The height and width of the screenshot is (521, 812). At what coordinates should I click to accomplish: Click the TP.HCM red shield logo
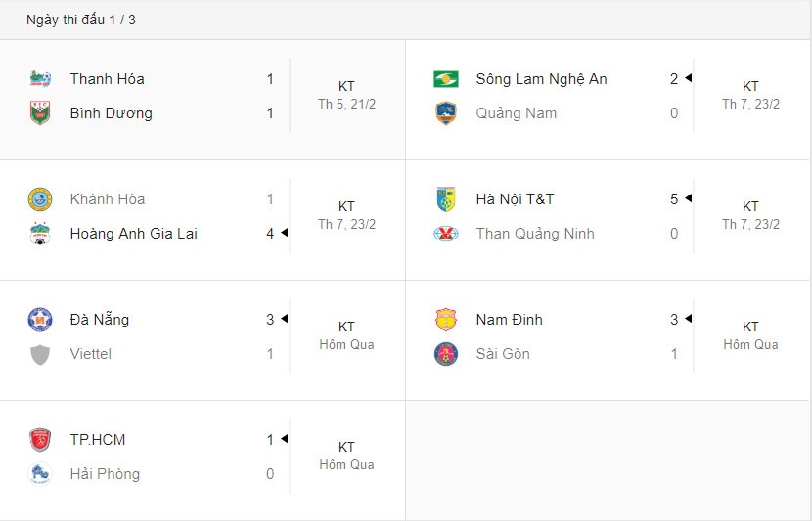(x=40, y=440)
